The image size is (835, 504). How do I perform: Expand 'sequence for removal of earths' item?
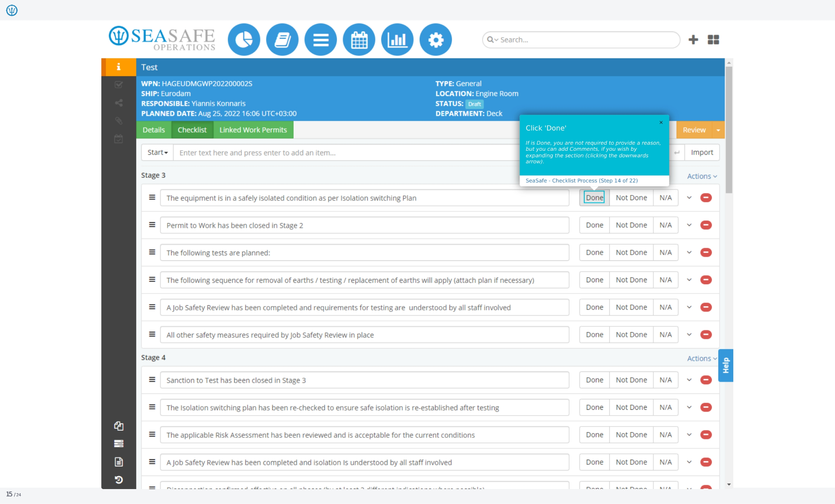[689, 280]
